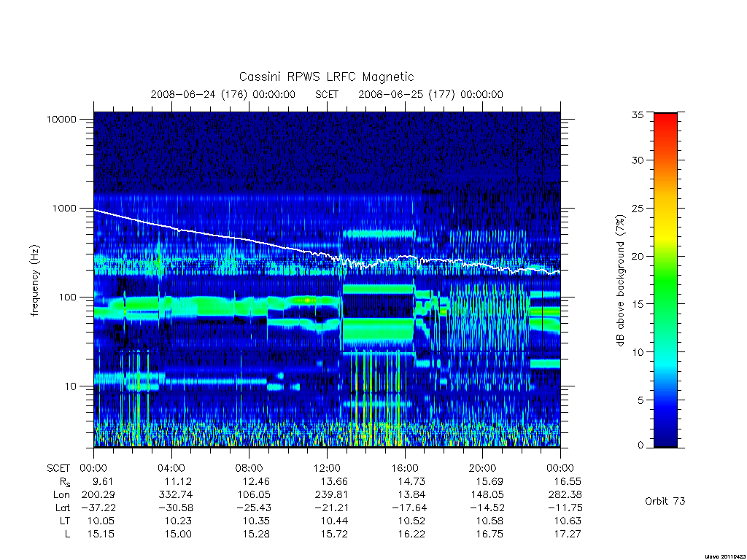Click the 10000 frequency tick label
747x560 pixels.
point(61,119)
